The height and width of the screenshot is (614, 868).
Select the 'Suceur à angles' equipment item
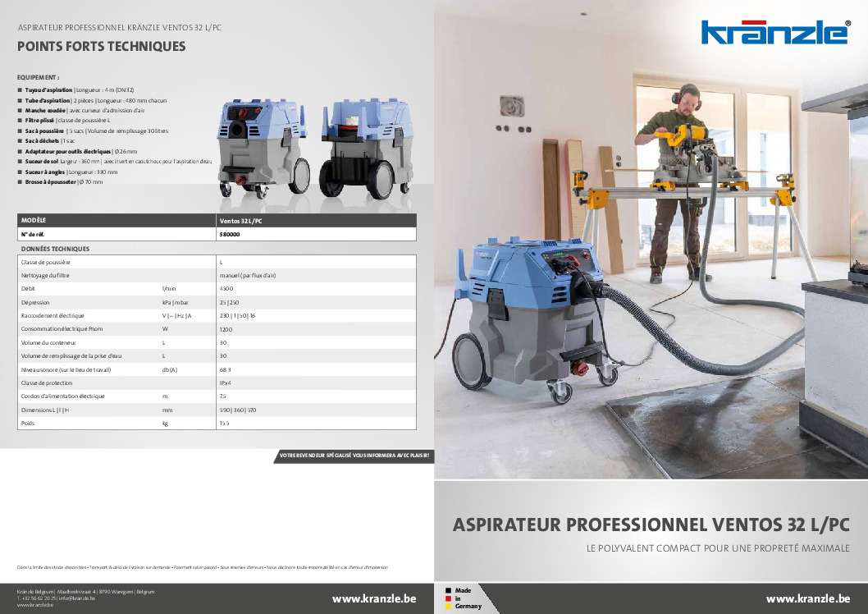[x=67, y=172]
